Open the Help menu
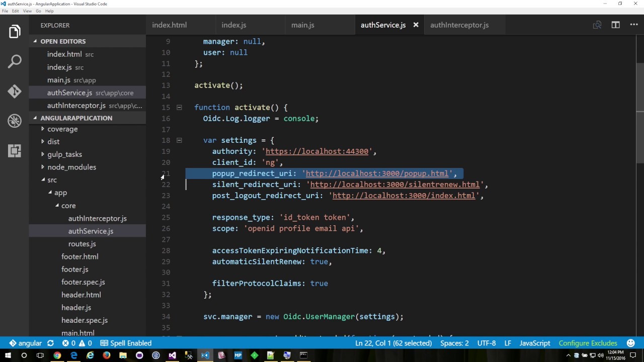The width and height of the screenshot is (644, 362). click(49, 11)
